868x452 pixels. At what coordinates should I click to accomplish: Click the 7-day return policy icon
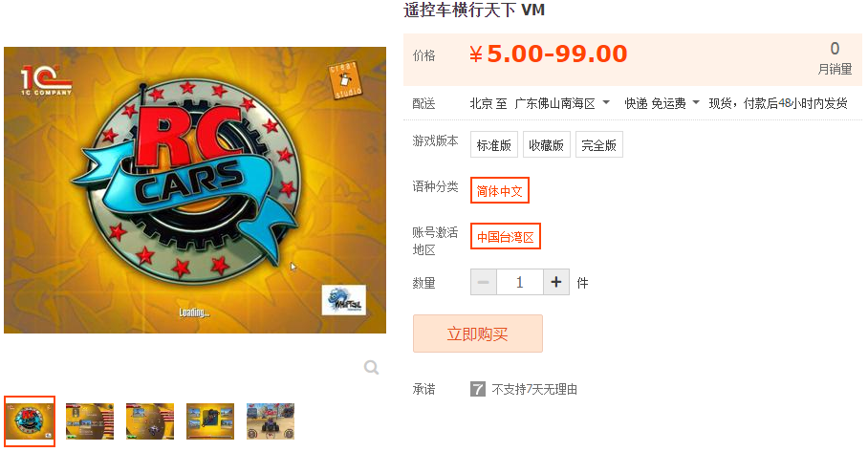pos(478,389)
